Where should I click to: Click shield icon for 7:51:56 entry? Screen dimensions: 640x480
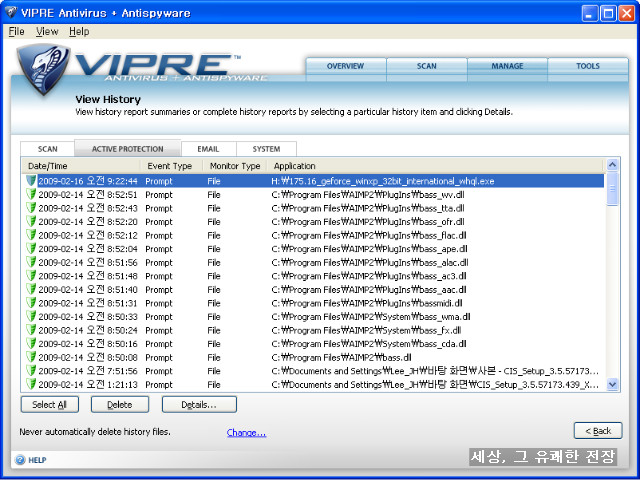click(31, 371)
